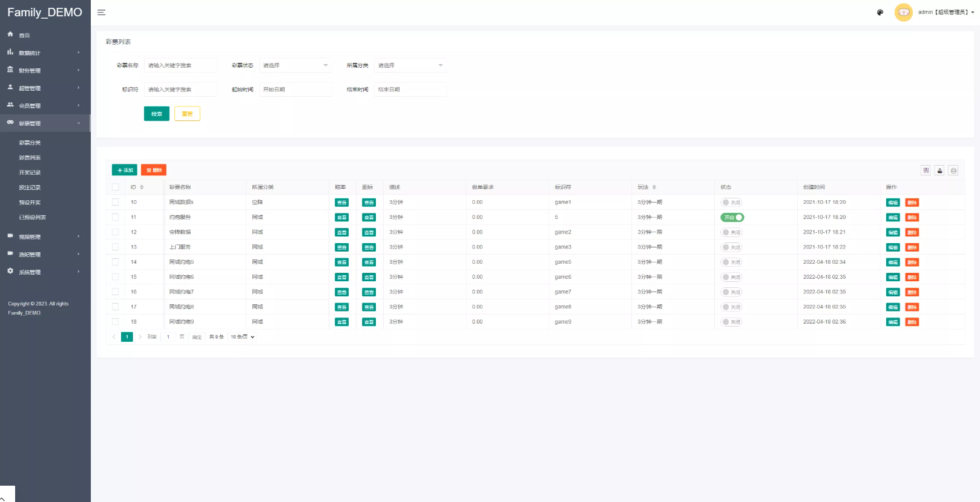Click the print table icon
Image resolution: width=980 pixels, height=502 pixels.
pos(953,171)
